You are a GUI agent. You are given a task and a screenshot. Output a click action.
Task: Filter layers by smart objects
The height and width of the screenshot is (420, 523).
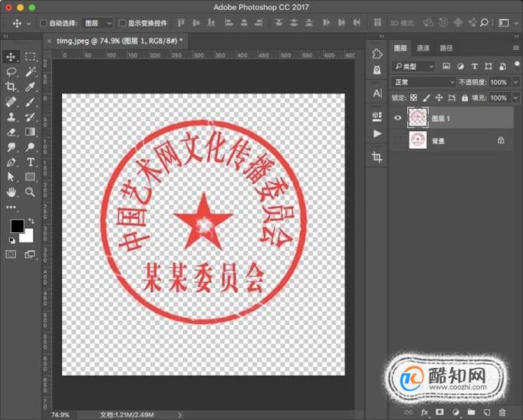(502, 67)
